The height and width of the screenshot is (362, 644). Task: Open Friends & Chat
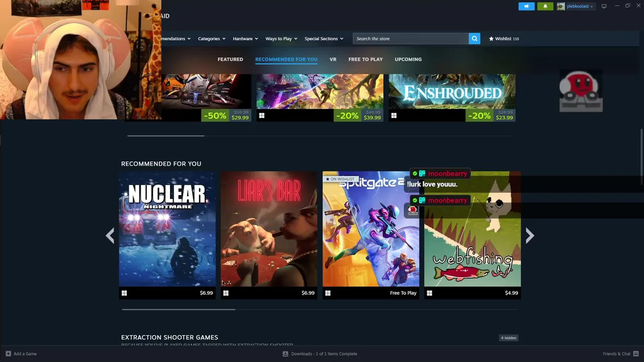point(616,353)
